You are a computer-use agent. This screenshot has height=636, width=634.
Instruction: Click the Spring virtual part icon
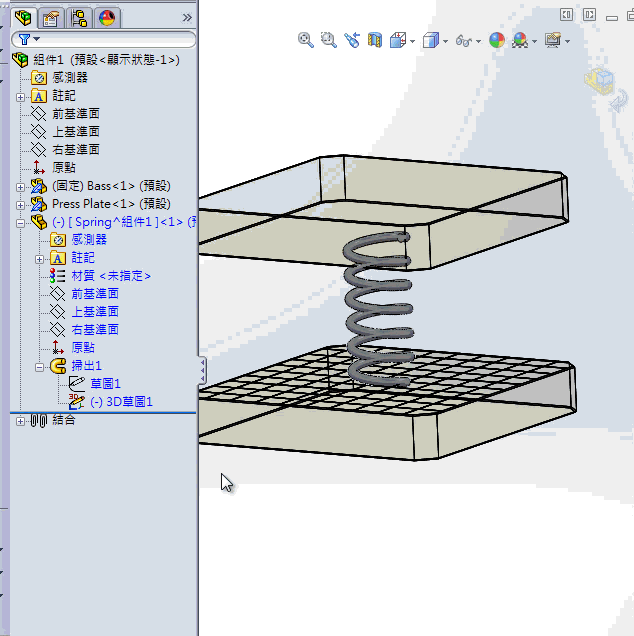pyautogui.click(x=39, y=222)
